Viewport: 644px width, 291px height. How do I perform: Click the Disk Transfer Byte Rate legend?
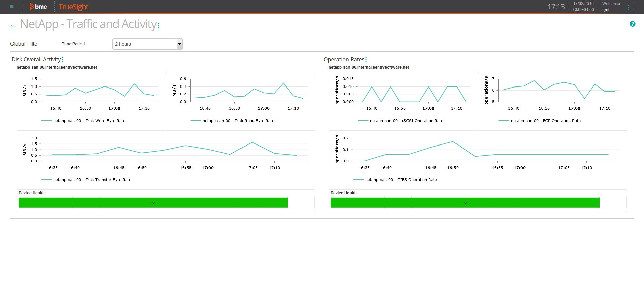tap(86, 180)
